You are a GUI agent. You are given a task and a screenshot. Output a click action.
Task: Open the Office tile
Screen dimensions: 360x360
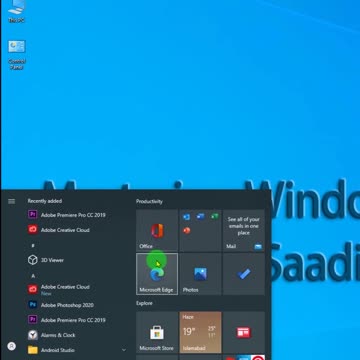coord(157,230)
